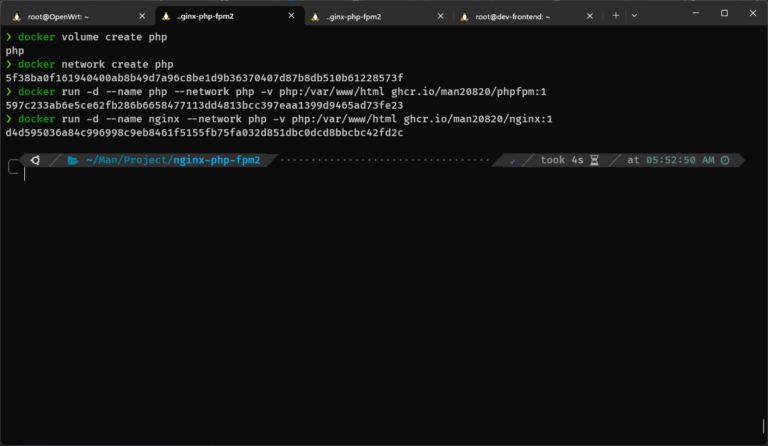The height and width of the screenshot is (446, 768).
Task: Click the penguin icon on the dev-frontend tab
Action: click(465, 17)
